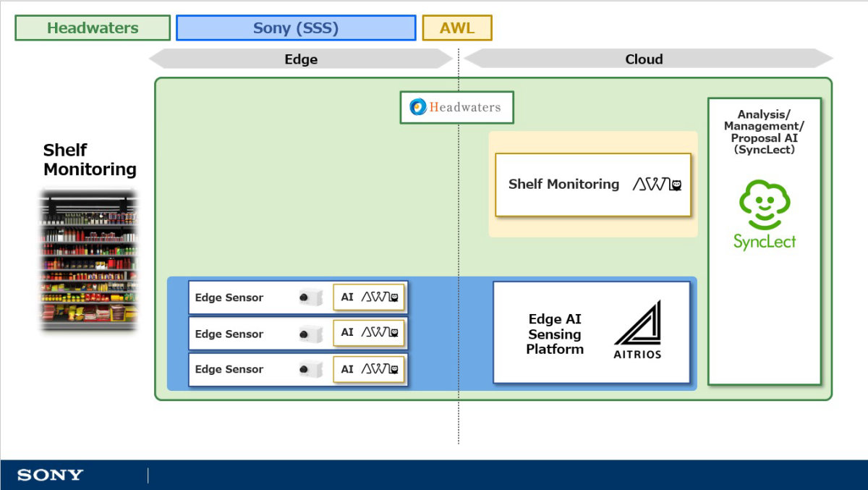
Task: Click the Sony (SSS) legend box
Action: point(296,28)
